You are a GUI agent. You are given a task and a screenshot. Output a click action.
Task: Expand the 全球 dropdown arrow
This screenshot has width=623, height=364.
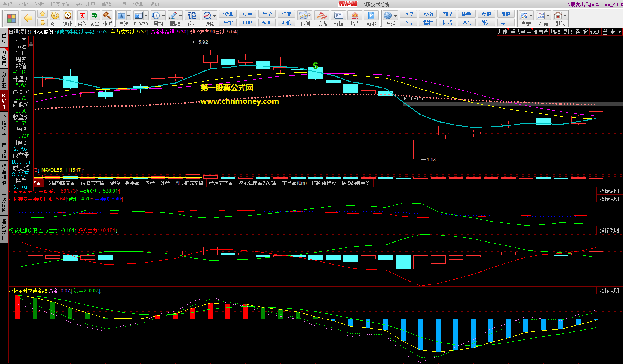(396, 16)
